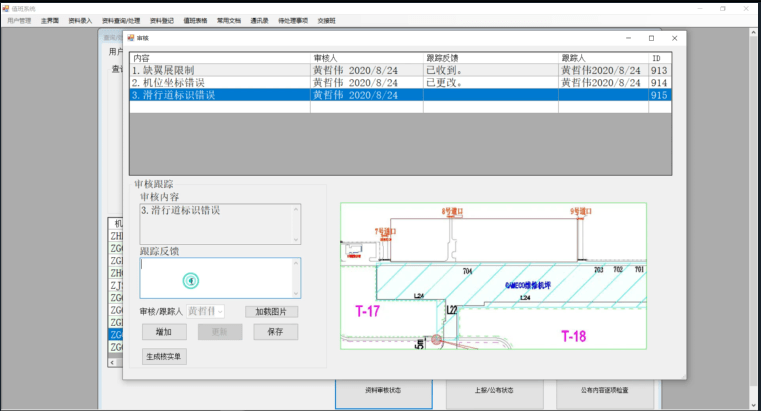Open the 值班表格 menu

[x=195, y=21]
